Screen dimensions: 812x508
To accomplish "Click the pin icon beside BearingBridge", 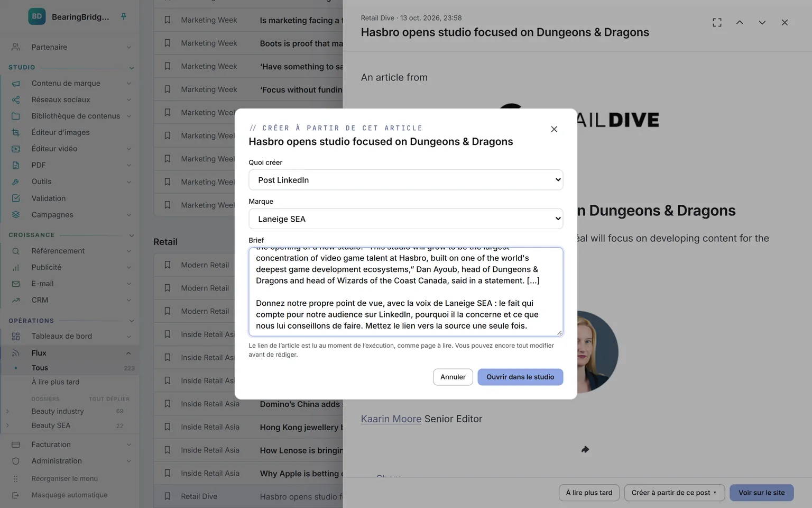I will [x=124, y=16].
